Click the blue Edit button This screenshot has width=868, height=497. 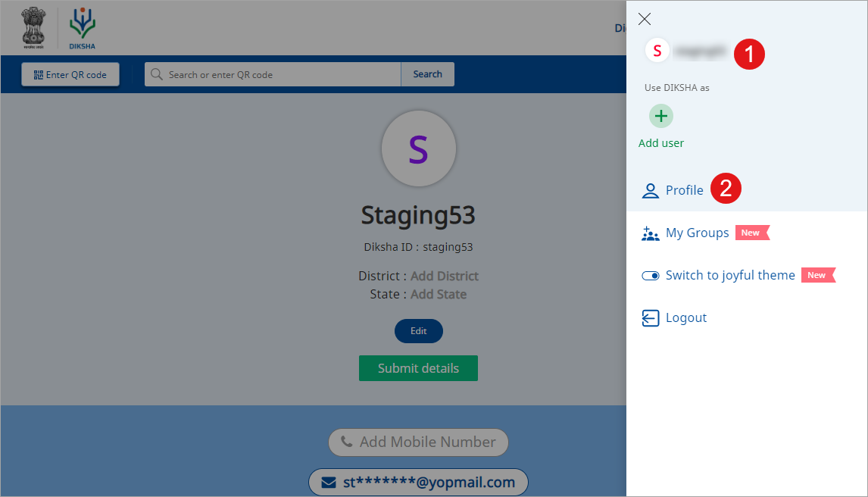tap(418, 331)
